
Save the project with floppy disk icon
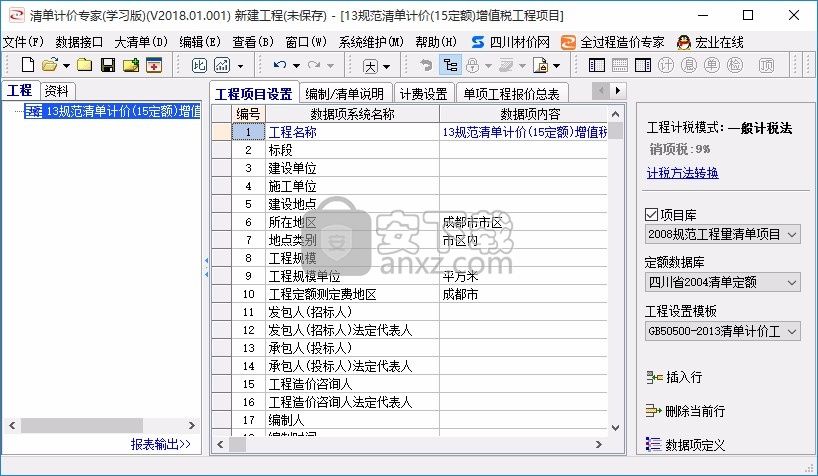click(108, 65)
